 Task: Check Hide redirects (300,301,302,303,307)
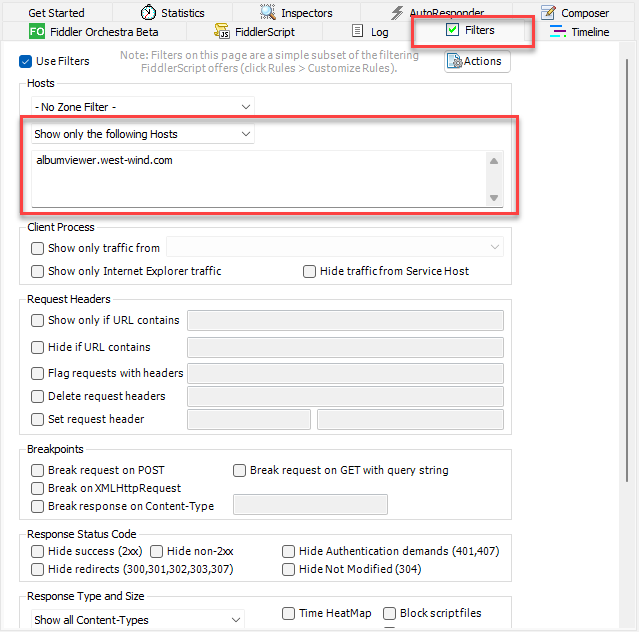pyautogui.click(x=37, y=569)
